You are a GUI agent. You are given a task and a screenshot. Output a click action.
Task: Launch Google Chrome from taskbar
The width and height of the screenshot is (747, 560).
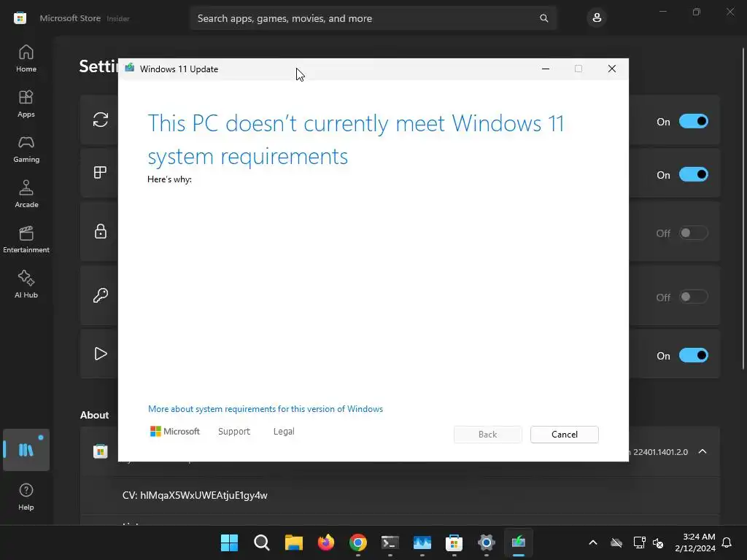click(x=357, y=542)
